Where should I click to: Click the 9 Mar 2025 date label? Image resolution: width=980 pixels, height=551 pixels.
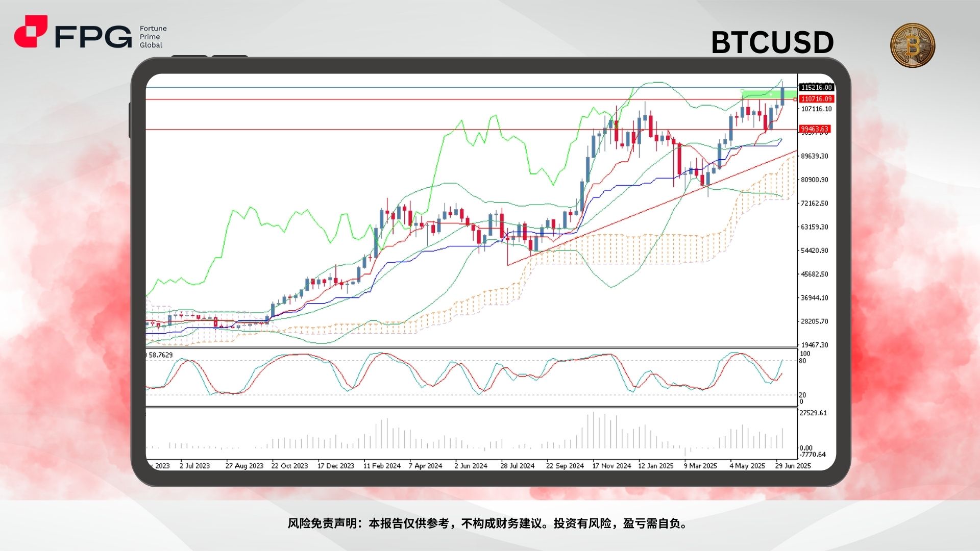tap(700, 466)
